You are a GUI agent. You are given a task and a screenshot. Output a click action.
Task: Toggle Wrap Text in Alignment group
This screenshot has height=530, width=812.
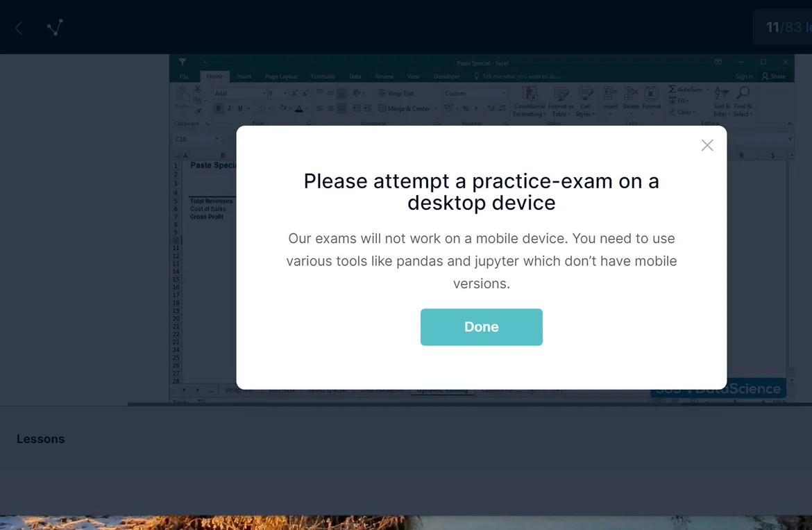tap(396, 93)
